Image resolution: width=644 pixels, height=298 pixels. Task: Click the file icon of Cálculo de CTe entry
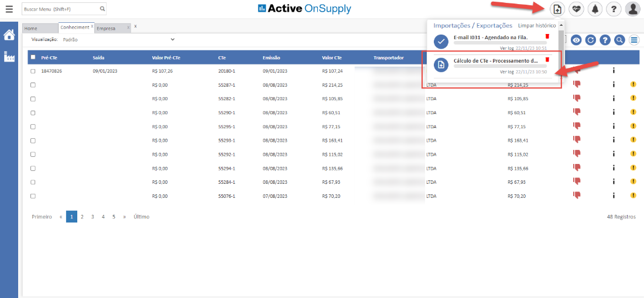441,65
